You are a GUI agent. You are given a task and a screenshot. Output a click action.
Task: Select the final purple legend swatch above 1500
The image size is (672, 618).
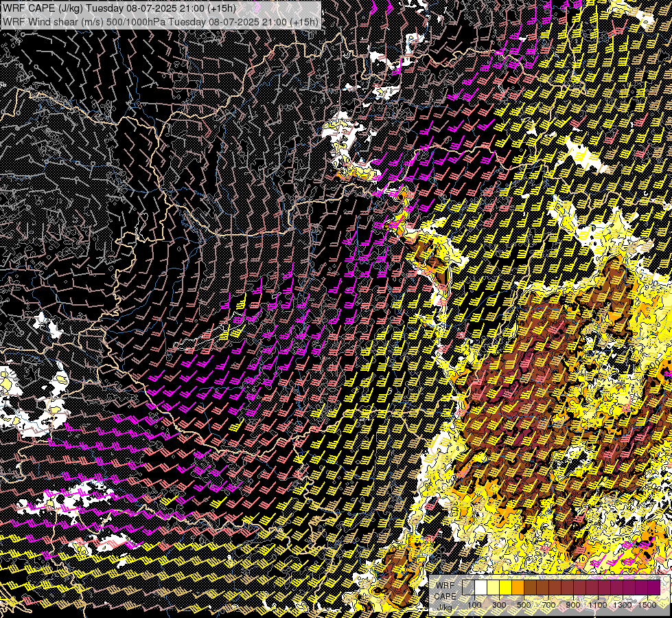point(653,588)
